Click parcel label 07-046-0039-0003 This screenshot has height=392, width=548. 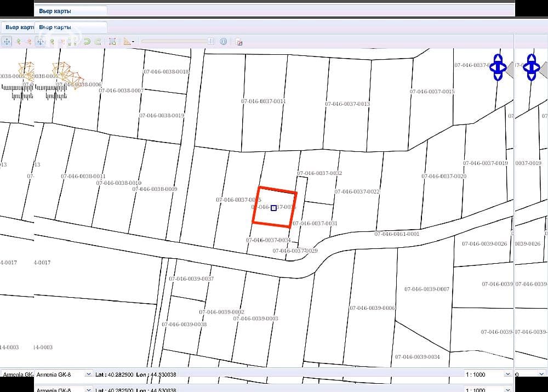tap(255, 319)
